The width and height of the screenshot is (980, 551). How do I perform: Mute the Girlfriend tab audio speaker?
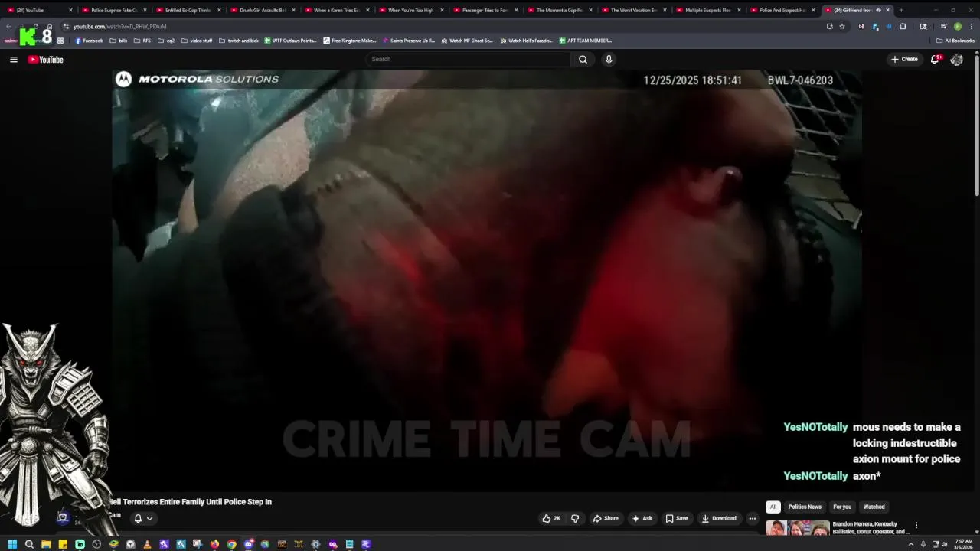878,10
